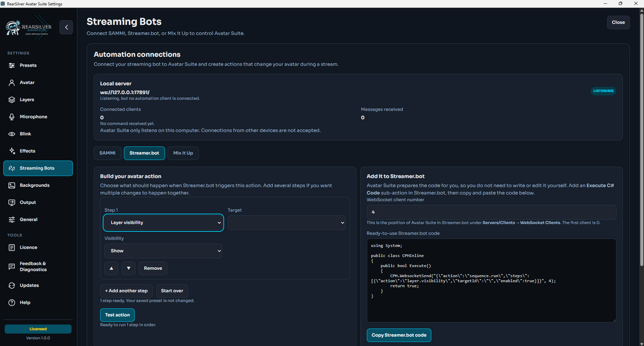Screen dimensions: 644x346
Task: Add another step to the action
Action: point(126,291)
